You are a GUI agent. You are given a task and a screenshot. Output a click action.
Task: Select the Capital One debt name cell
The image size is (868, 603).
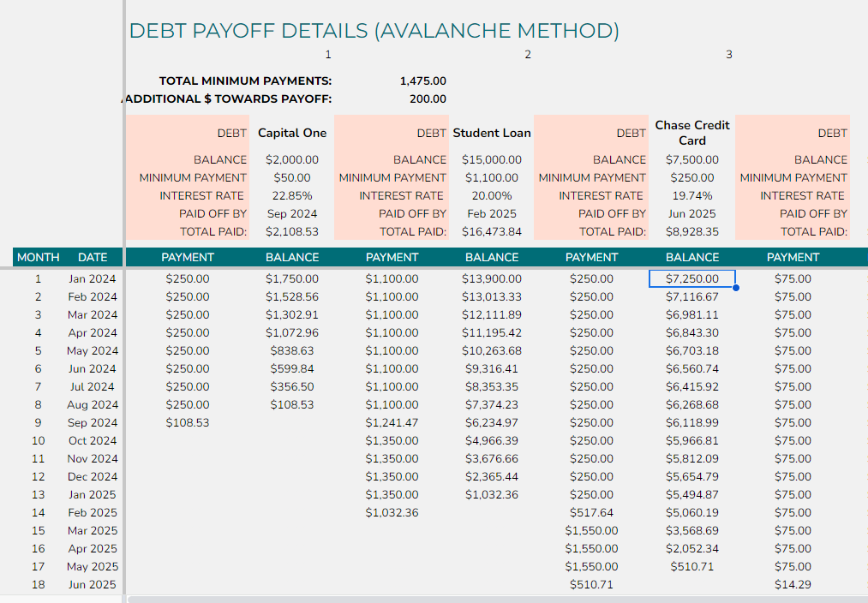point(293,133)
